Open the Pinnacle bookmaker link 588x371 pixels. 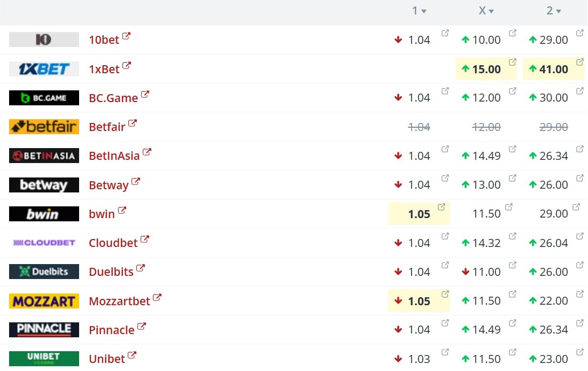[x=111, y=330]
